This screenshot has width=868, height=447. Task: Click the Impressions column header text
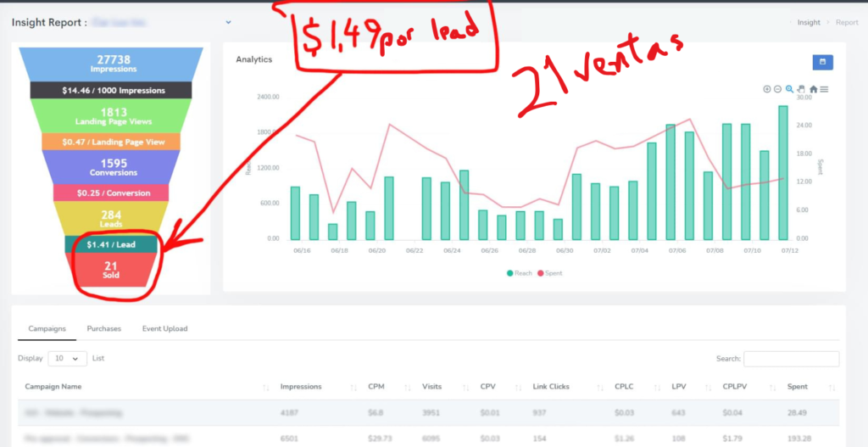[301, 387]
